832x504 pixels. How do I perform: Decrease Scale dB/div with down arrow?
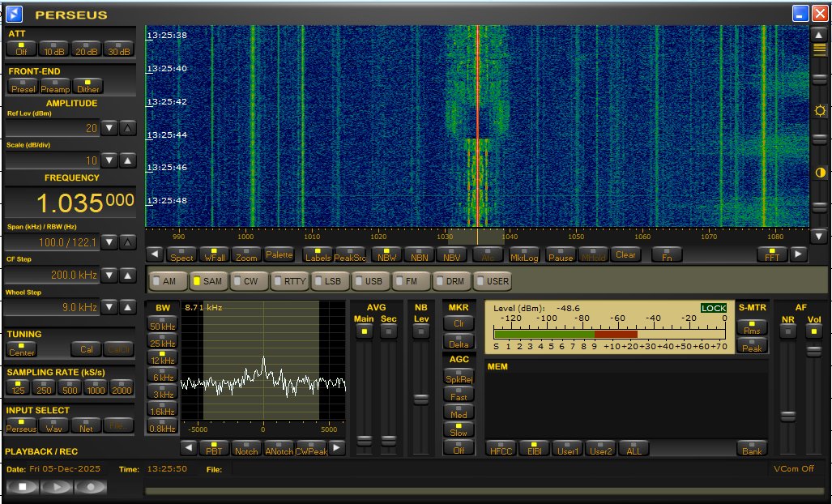tap(109, 160)
